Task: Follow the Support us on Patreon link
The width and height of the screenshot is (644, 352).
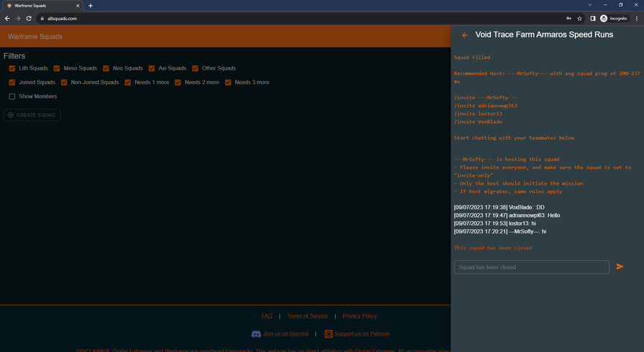Action: click(362, 334)
